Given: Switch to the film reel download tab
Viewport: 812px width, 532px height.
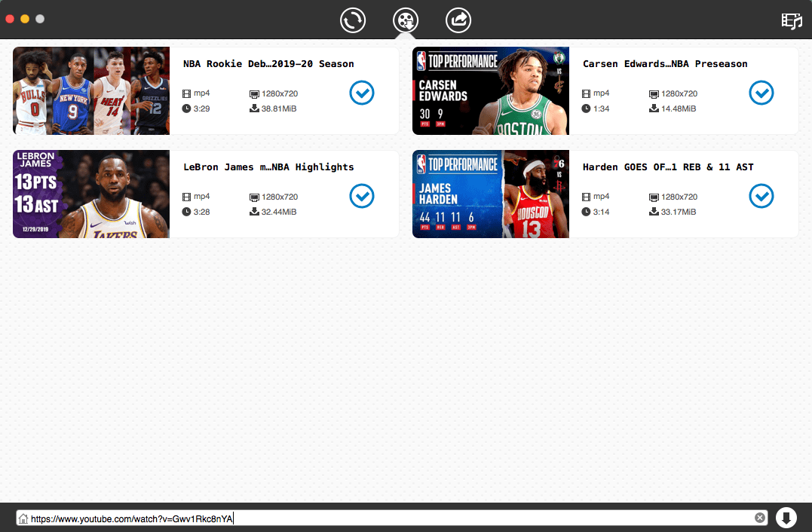Looking at the screenshot, I should 406,20.
